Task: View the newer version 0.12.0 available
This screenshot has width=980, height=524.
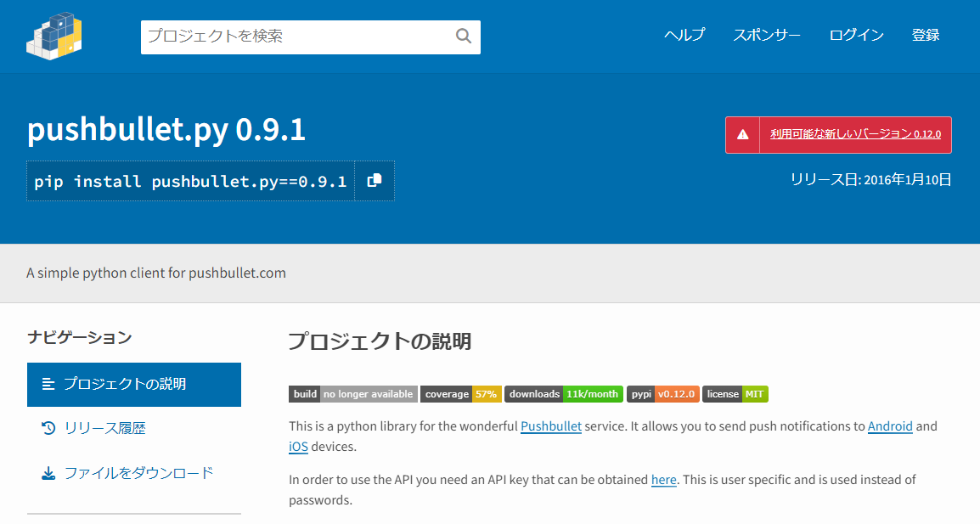Action: pos(855,134)
